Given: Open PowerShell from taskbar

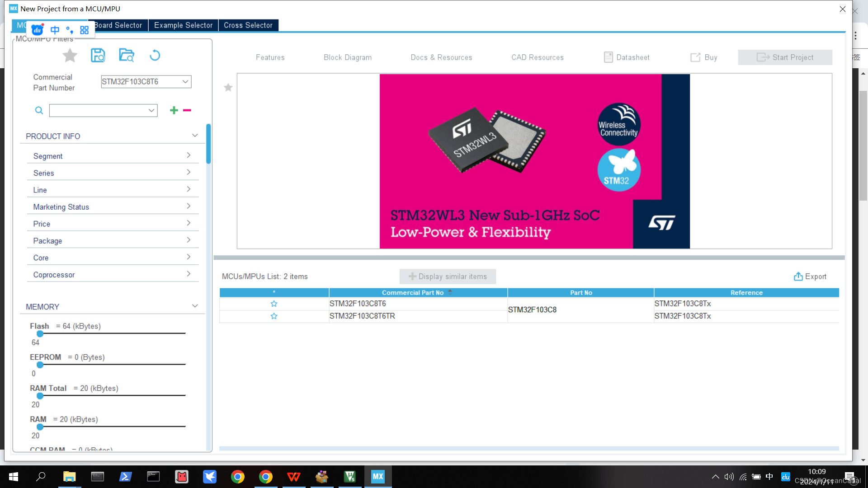Looking at the screenshot, I should (x=125, y=477).
